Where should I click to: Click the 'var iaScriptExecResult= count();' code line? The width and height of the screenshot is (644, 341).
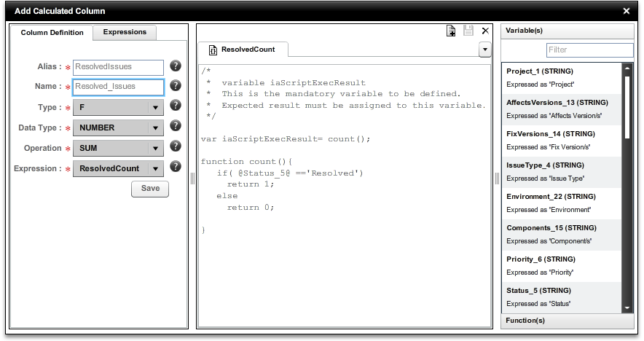(286, 139)
